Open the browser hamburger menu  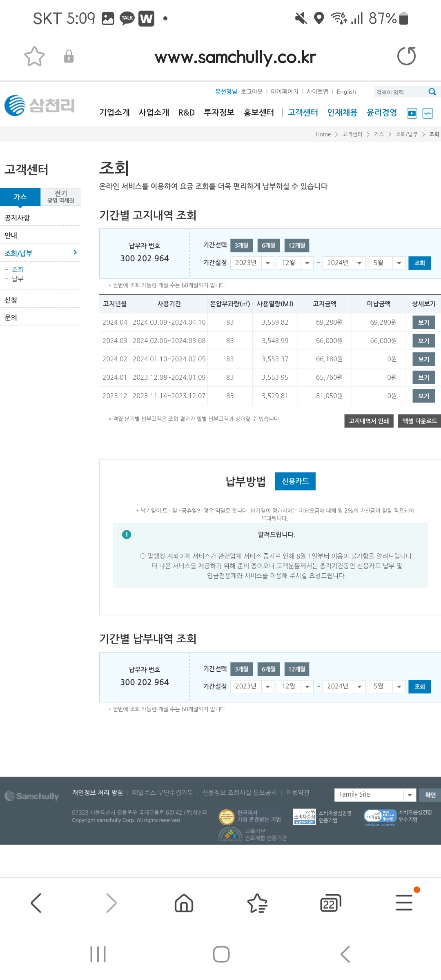(x=404, y=903)
